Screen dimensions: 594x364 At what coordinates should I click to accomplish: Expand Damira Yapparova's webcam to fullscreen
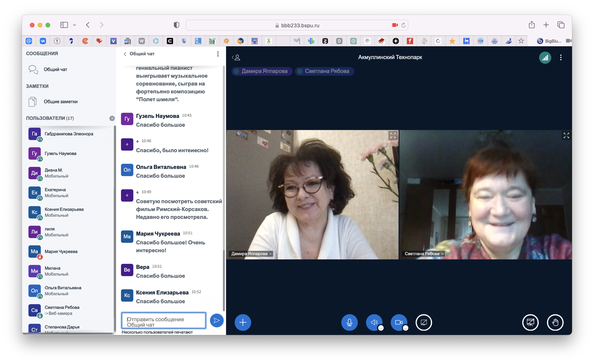(393, 135)
